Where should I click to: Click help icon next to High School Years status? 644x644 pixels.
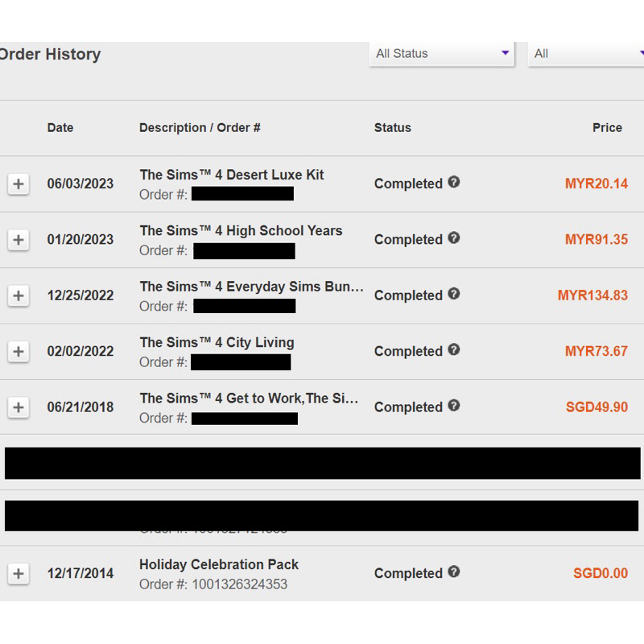[454, 238]
